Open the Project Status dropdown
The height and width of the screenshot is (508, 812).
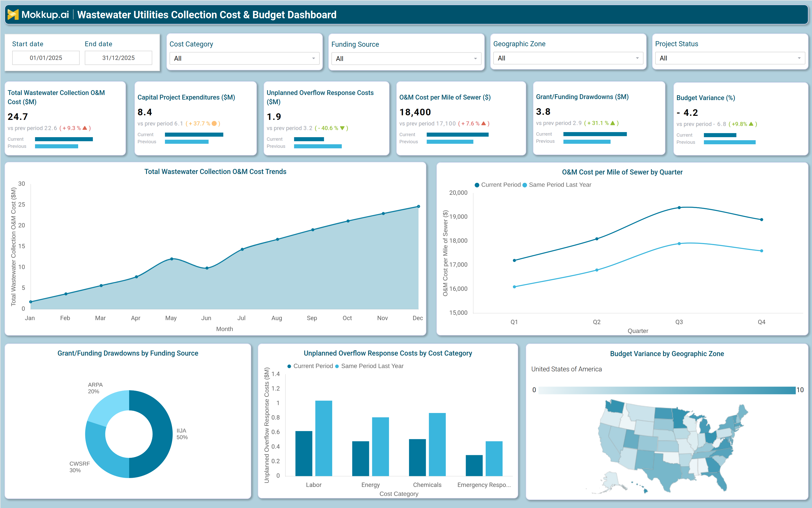730,58
